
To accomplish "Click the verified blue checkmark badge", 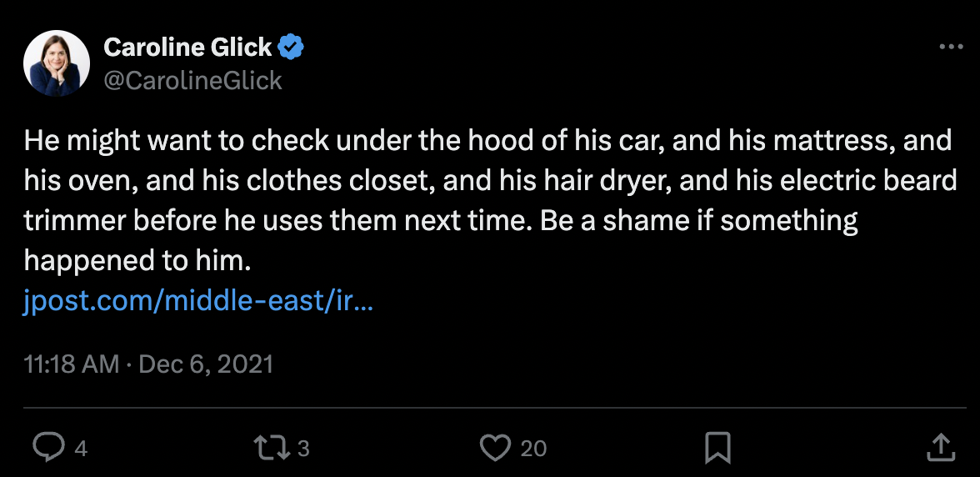I will click(290, 48).
